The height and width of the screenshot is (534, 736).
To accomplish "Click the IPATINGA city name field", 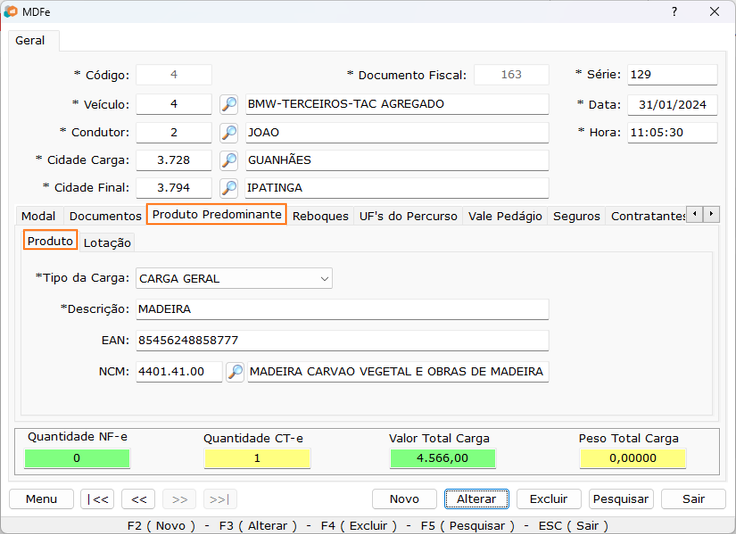I will pos(397,188).
